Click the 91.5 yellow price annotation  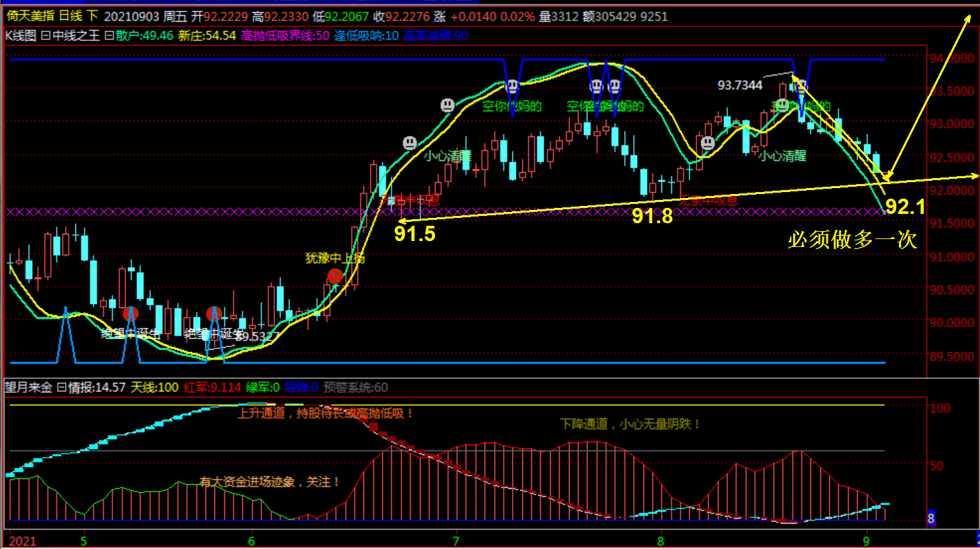coord(415,234)
